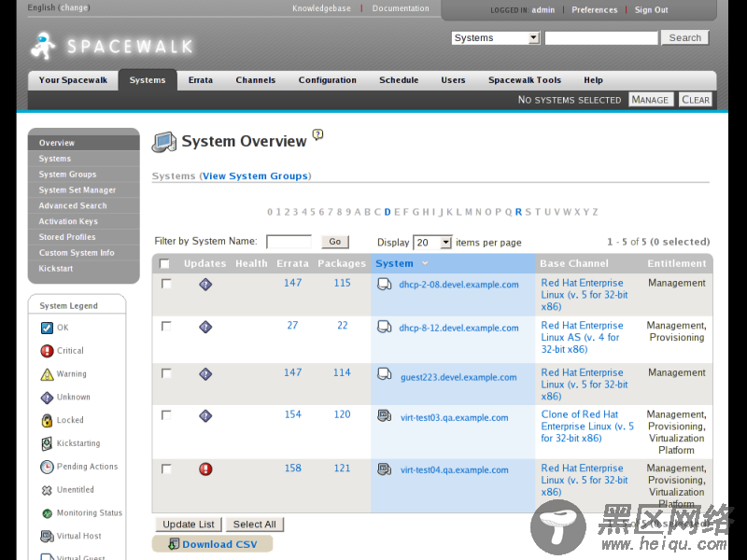
Task: Click the Download CSV icon
Action: pyautogui.click(x=174, y=544)
